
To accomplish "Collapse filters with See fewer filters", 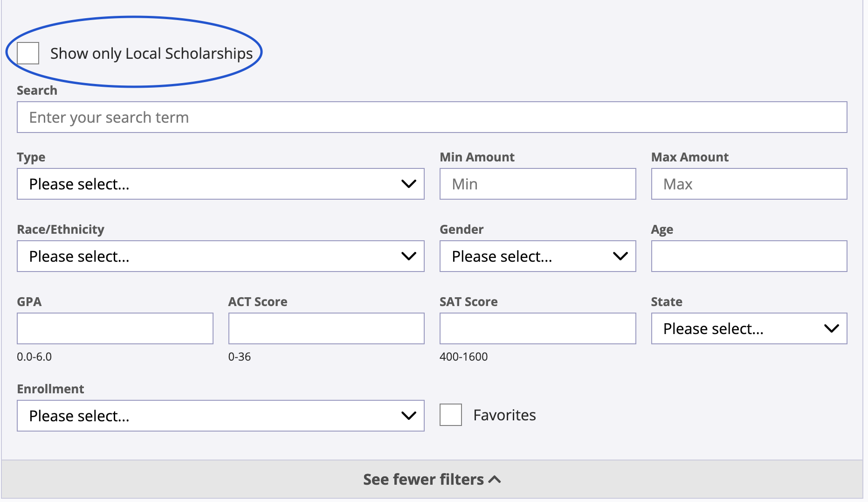I will (x=423, y=480).
